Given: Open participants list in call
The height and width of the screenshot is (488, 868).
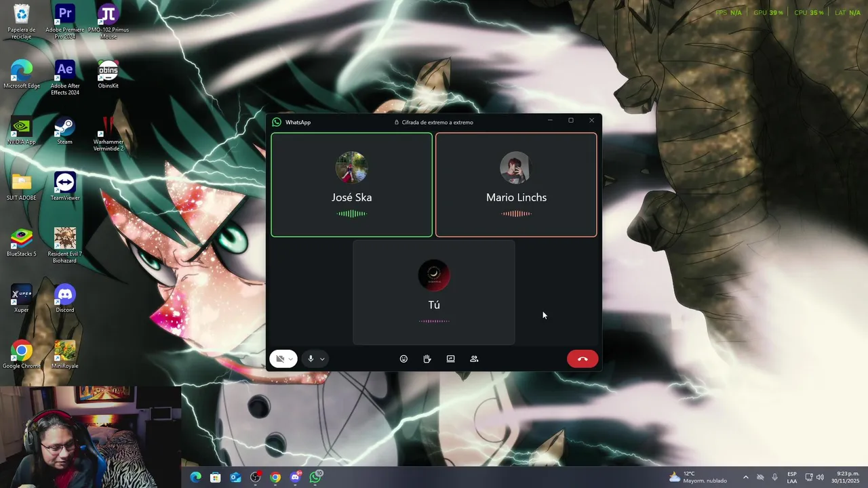Looking at the screenshot, I should (474, 359).
